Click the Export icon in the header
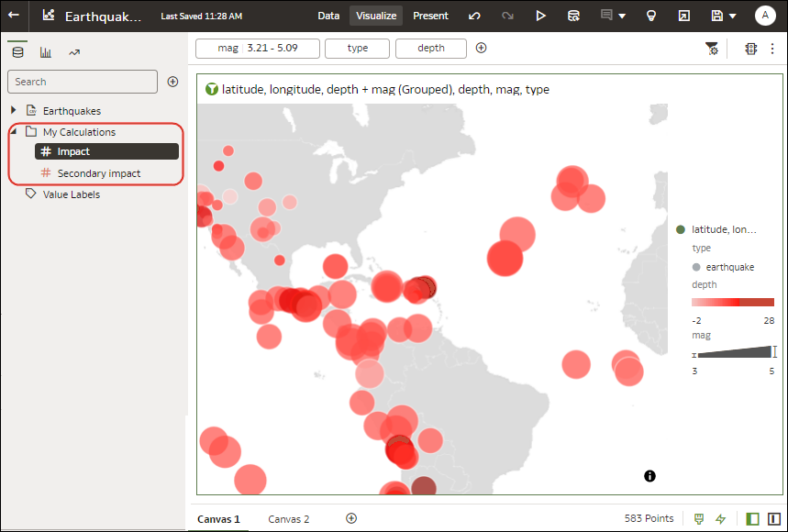The height and width of the screenshot is (532, 788). point(683,16)
